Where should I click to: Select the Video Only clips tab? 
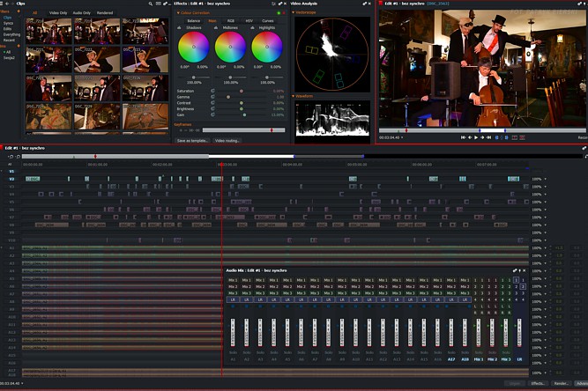58,13
